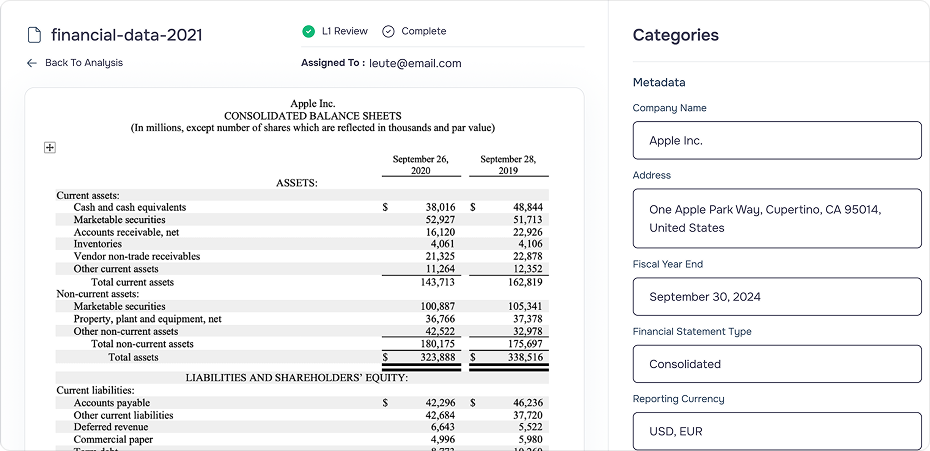Click Accounts receivable, net row label

pos(126,232)
